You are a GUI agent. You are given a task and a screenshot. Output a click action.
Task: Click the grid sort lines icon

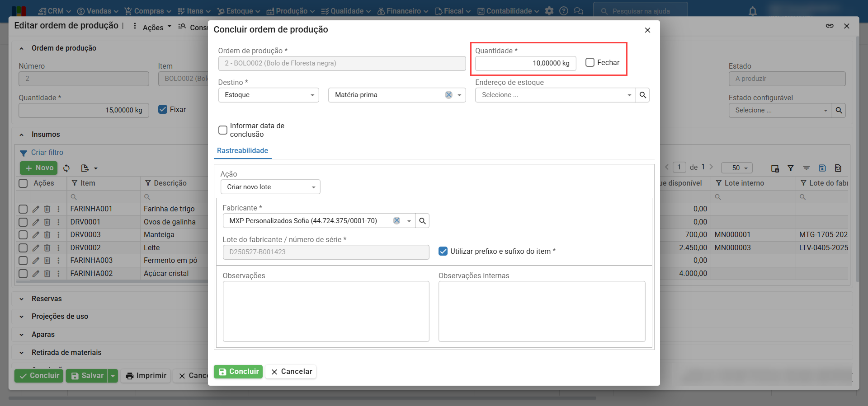(x=807, y=168)
